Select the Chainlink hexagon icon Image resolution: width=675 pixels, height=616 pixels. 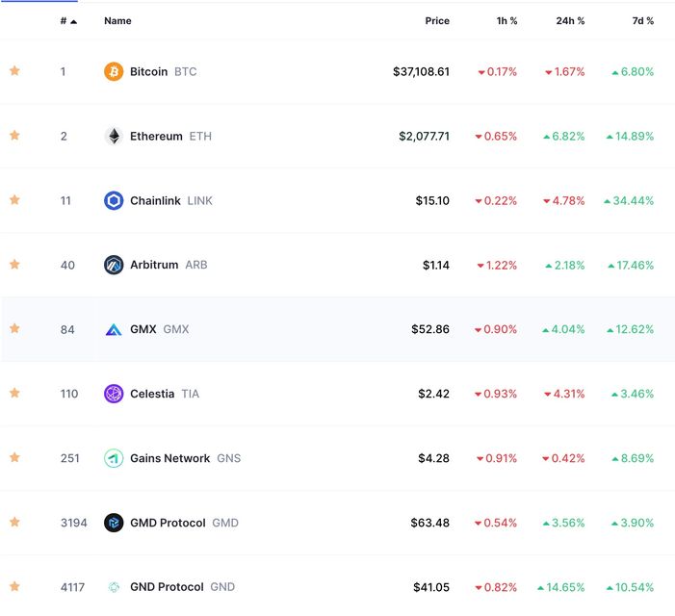click(114, 200)
